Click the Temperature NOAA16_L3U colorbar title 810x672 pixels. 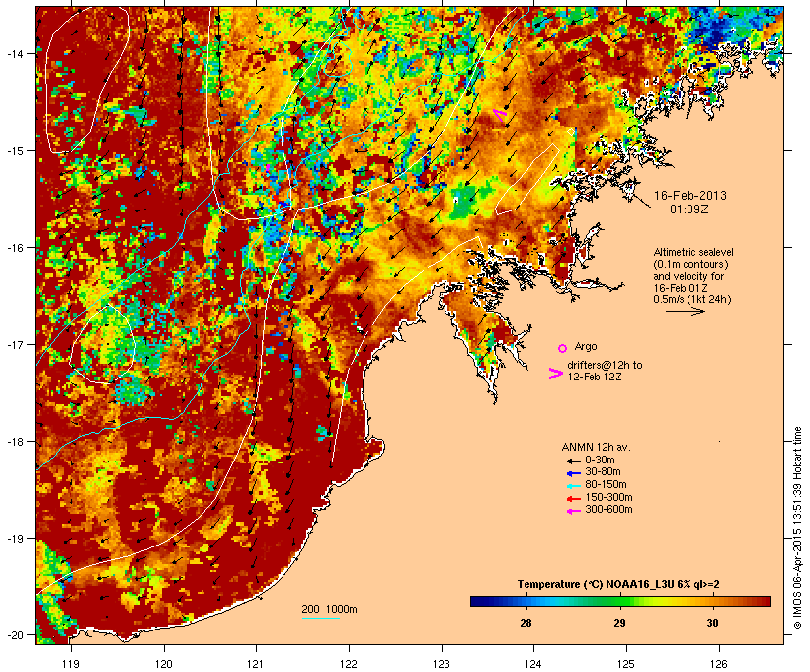(x=618, y=584)
